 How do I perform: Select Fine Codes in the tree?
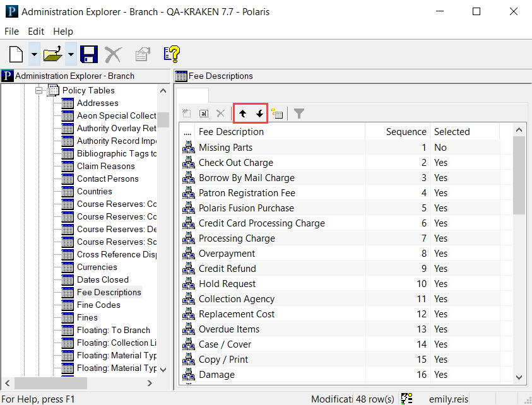tap(98, 305)
